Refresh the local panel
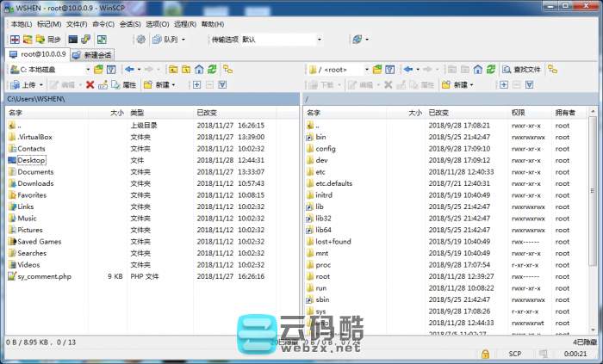The image size is (603, 364). pyautogui.click(x=212, y=70)
